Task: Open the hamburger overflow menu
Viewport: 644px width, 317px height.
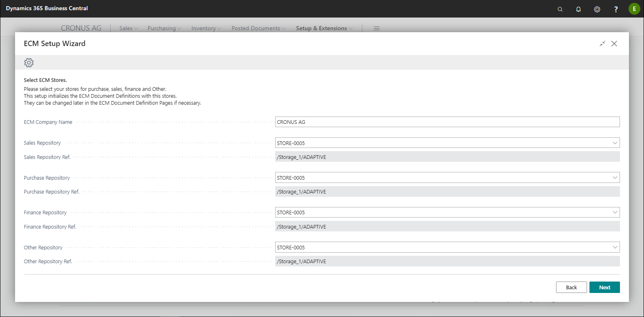Action: (x=377, y=28)
